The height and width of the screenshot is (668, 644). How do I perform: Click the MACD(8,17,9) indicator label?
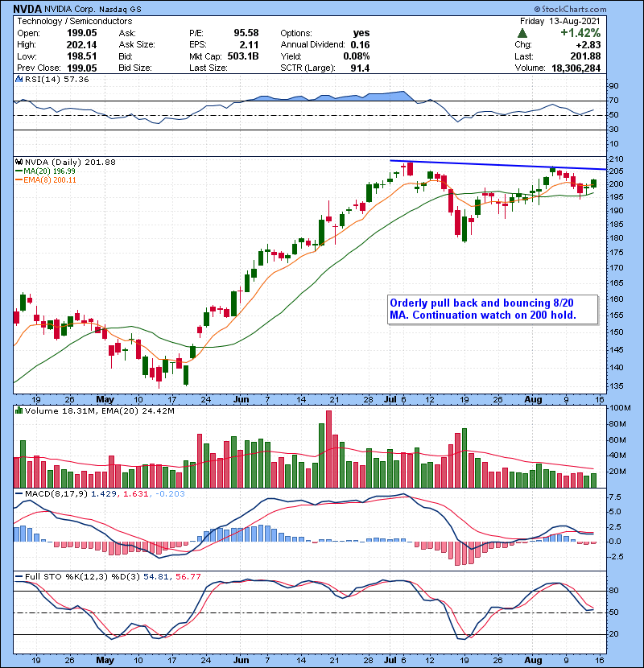(56, 494)
